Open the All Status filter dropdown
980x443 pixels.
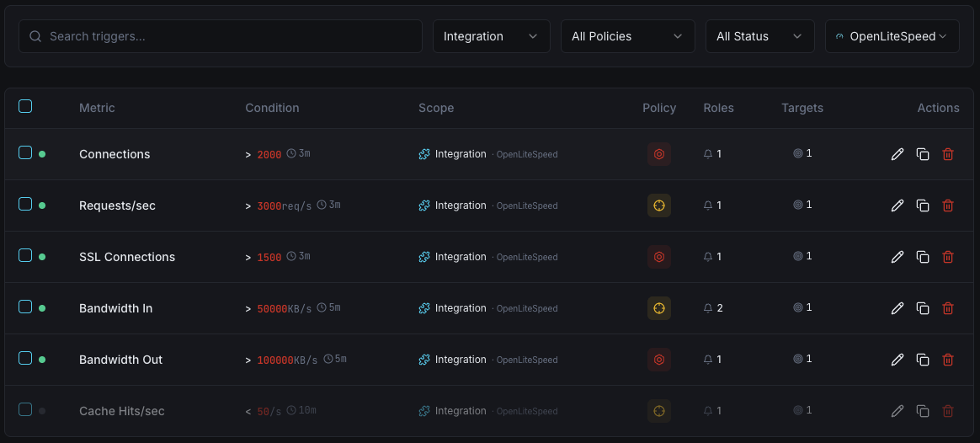tap(760, 36)
